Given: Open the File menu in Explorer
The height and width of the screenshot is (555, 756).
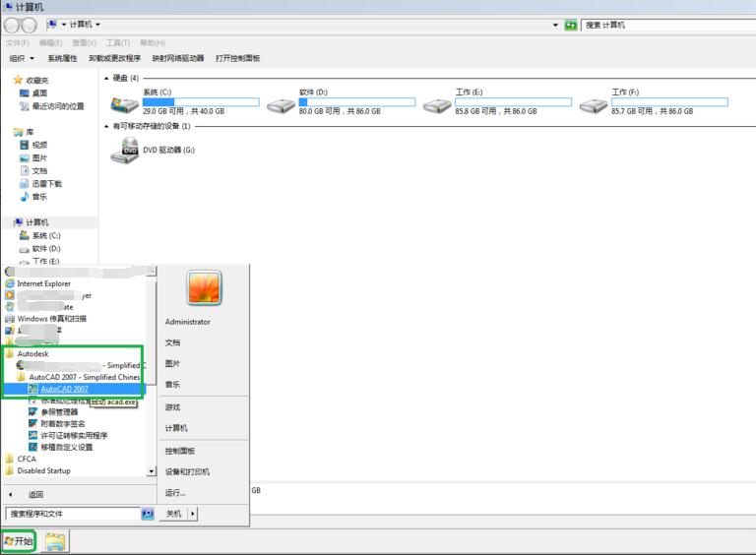Looking at the screenshot, I should [18, 43].
